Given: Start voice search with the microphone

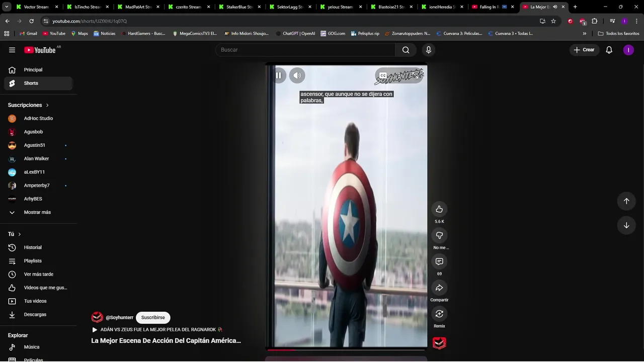Looking at the screenshot, I should click(x=429, y=50).
